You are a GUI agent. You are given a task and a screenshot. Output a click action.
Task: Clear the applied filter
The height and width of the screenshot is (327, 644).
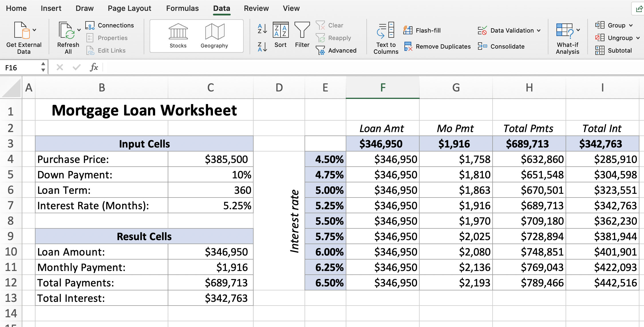pos(329,25)
